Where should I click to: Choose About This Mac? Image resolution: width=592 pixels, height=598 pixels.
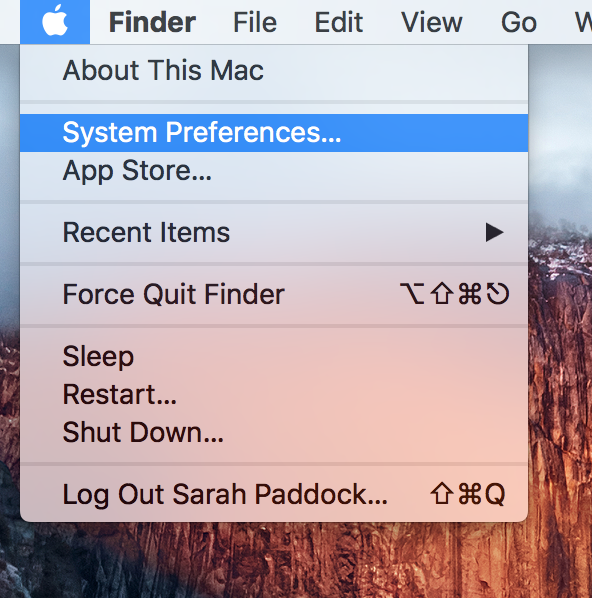coord(274,71)
